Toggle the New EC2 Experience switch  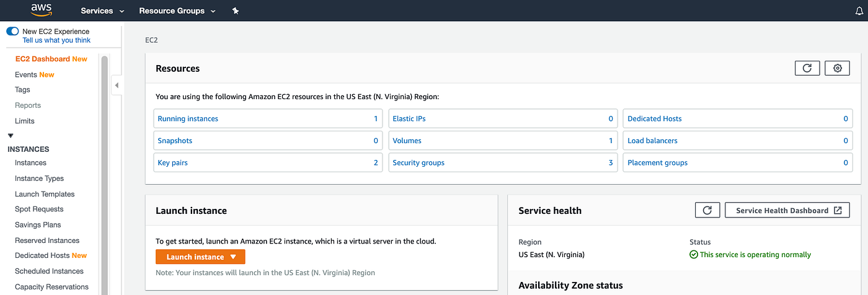pos(12,31)
